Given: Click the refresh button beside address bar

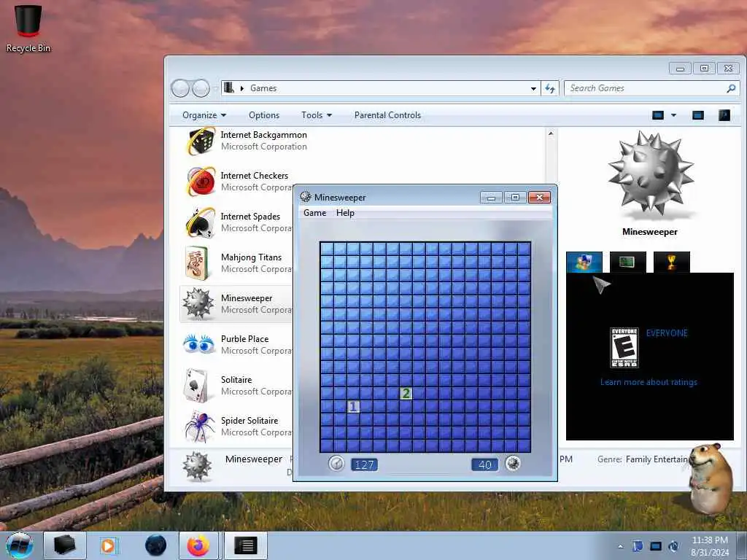Looking at the screenshot, I should point(550,88).
